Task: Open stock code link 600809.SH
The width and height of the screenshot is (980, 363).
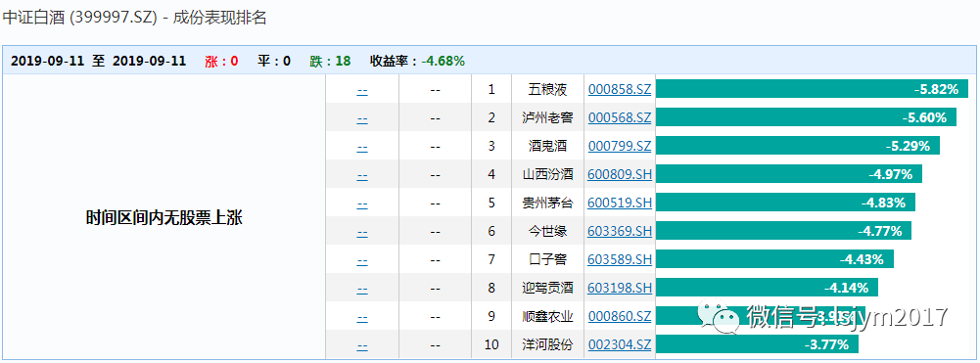Action: tap(620, 174)
